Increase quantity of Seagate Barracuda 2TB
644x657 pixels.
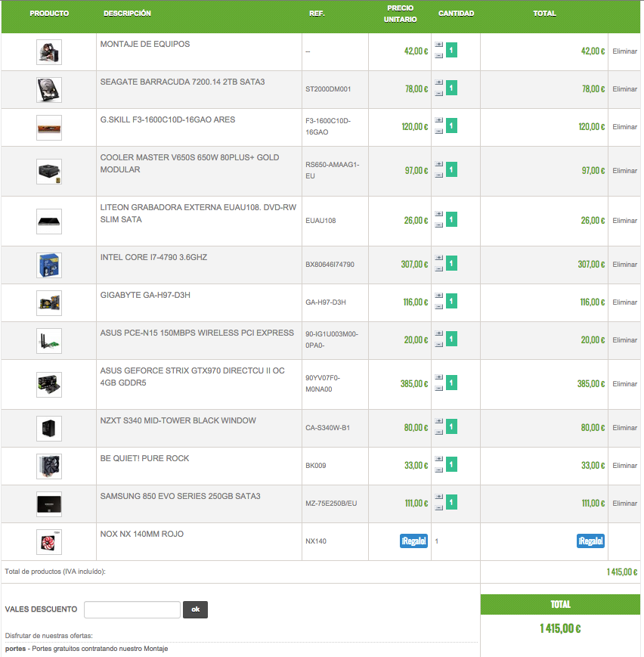point(438,82)
